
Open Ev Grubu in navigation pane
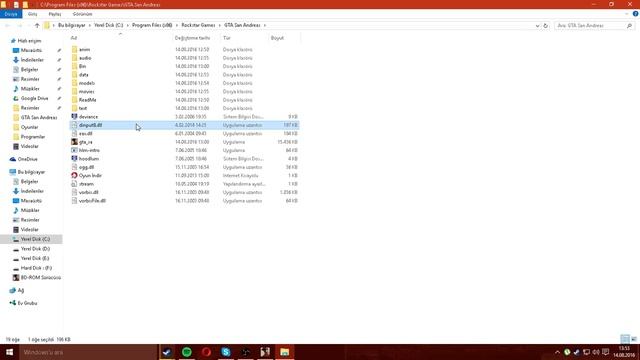[27, 303]
